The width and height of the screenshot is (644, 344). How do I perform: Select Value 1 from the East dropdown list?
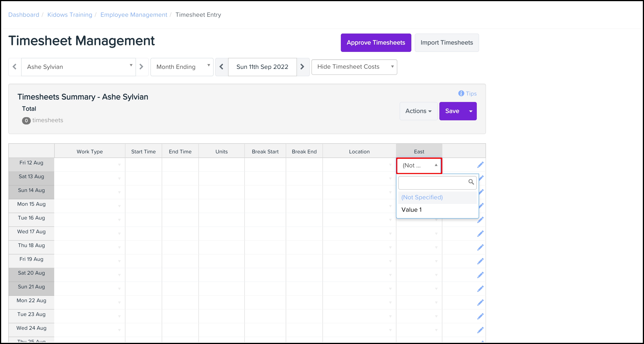point(412,210)
